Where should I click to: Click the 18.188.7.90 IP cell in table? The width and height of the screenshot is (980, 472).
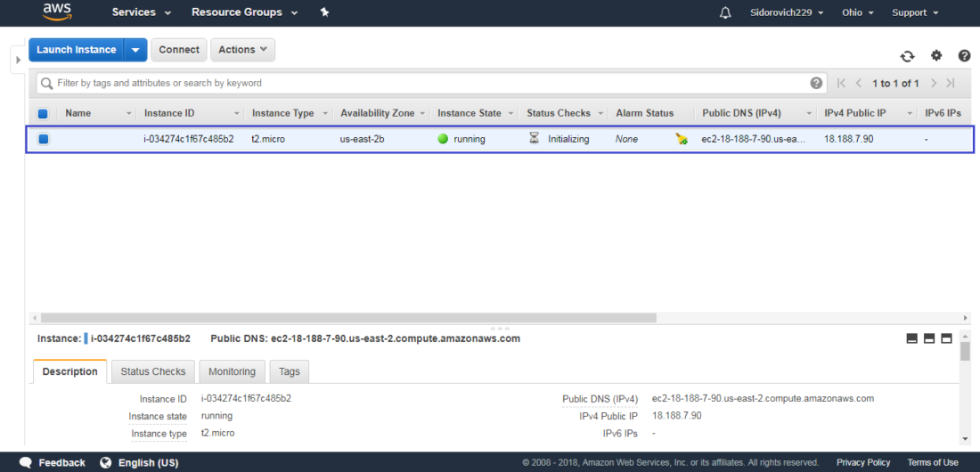click(x=849, y=139)
